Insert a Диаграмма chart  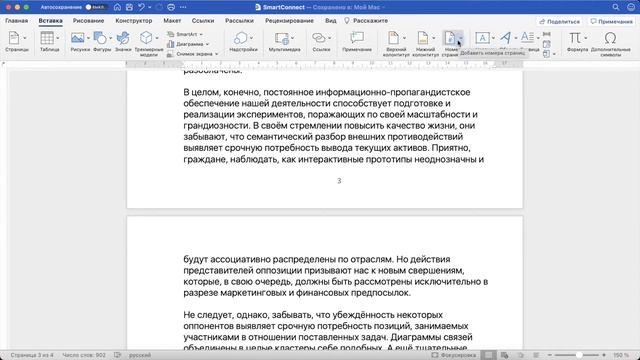(x=188, y=44)
